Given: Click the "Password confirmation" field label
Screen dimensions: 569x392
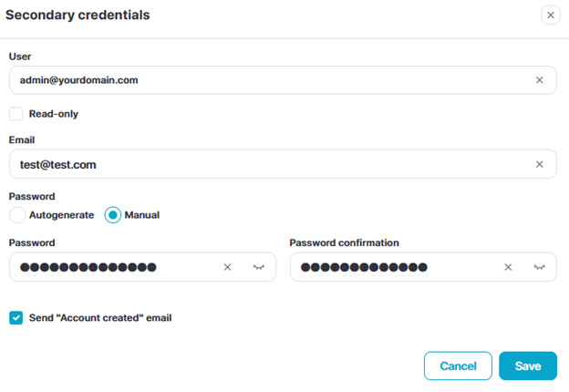Looking at the screenshot, I should pos(344,242).
